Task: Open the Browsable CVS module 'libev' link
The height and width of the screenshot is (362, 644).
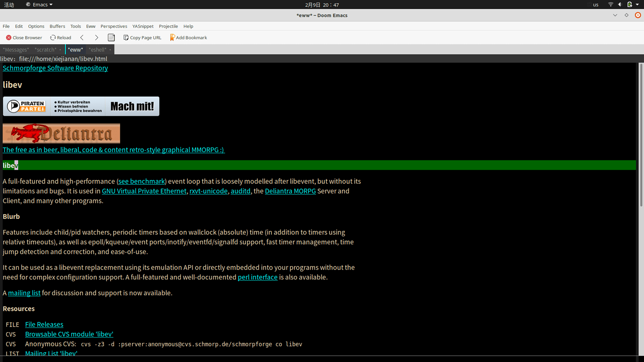Action: 69,334
